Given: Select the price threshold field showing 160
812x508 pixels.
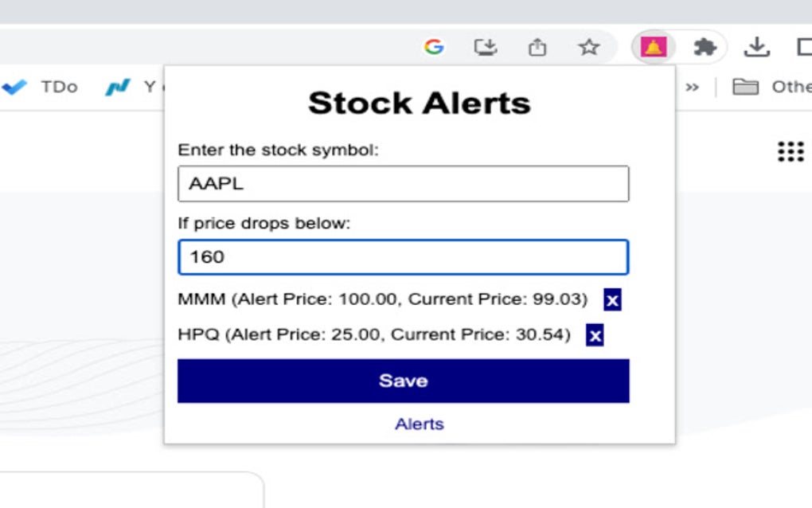Looking at the screenshot, I should point(403,256).
